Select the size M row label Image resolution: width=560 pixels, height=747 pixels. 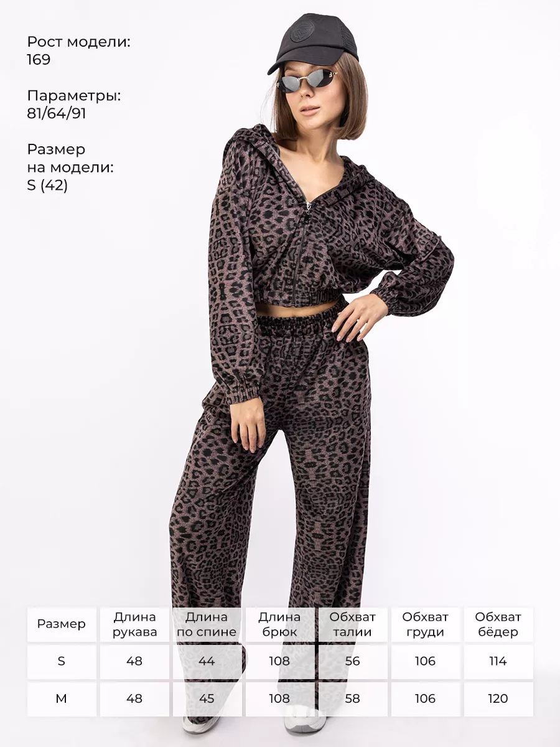click(x=62, y=699)
